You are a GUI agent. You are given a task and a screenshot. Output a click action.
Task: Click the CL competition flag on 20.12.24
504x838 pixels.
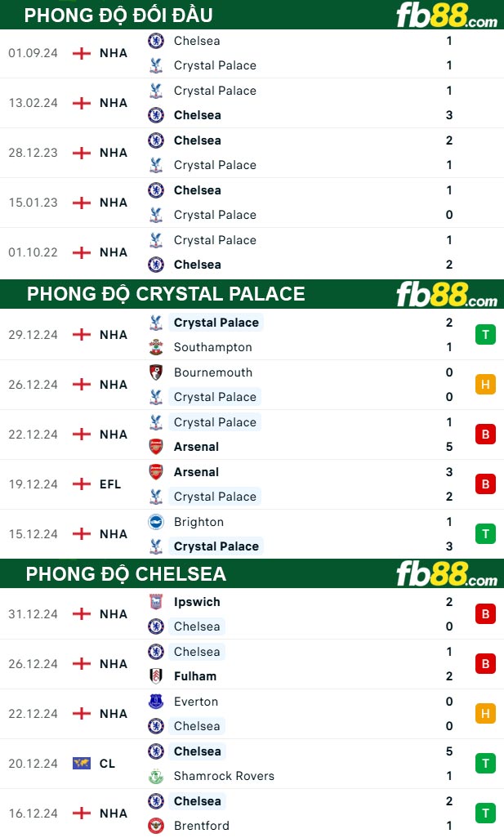tap(81, 764)
